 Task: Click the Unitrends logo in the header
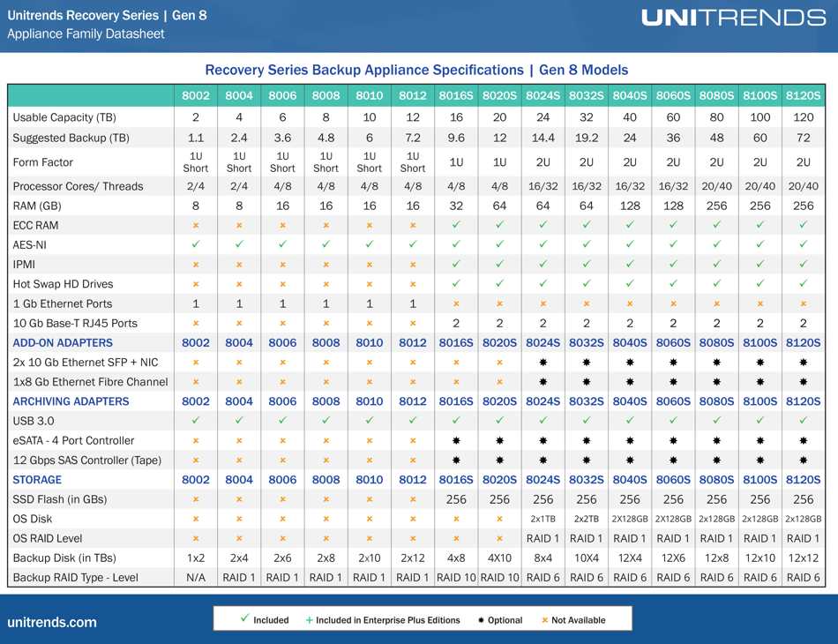733,19
